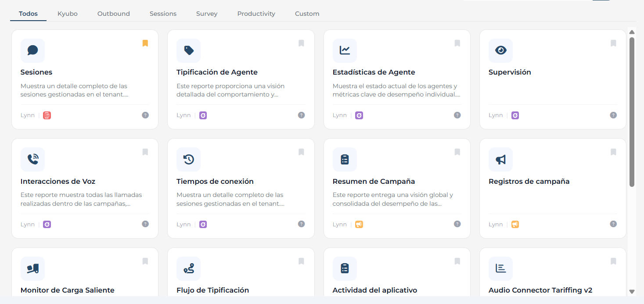Screen dimensions: 644x304
Task: Remove the bookmark from the Sesiones card
Action: coord(145,43)
